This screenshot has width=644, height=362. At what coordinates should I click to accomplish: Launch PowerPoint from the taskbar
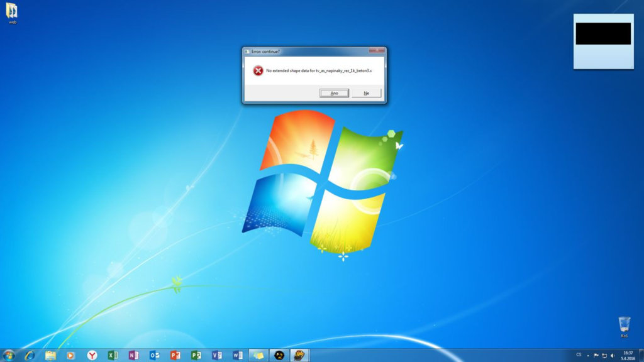175,355
